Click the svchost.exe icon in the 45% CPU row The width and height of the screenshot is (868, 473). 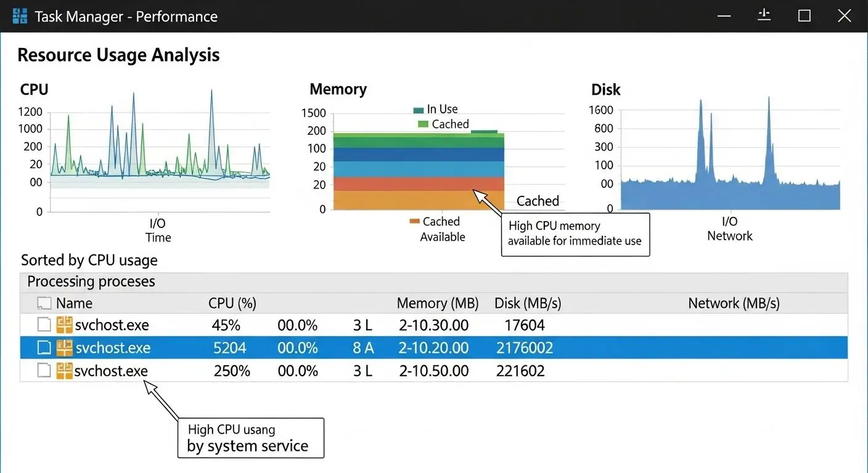tap(64, 325)
